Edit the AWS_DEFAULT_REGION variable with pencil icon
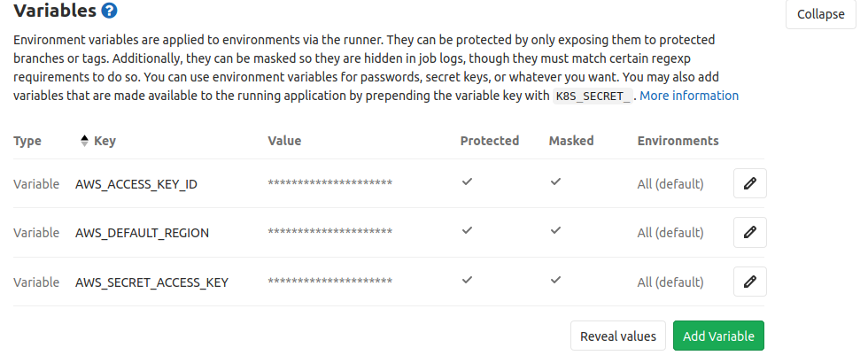868x363 pixels. click(749, 232)
